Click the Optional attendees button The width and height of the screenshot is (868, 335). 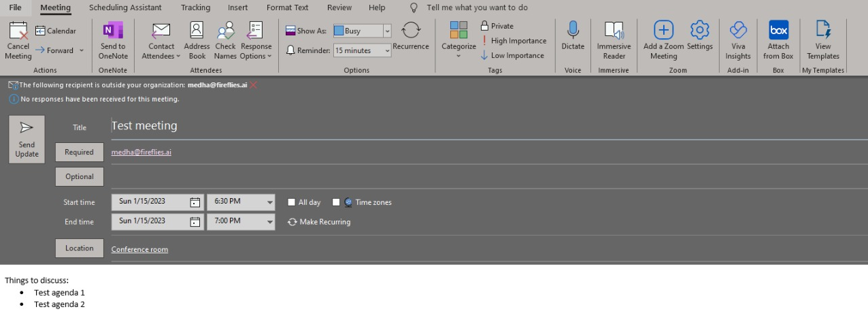tap(80, 177)
